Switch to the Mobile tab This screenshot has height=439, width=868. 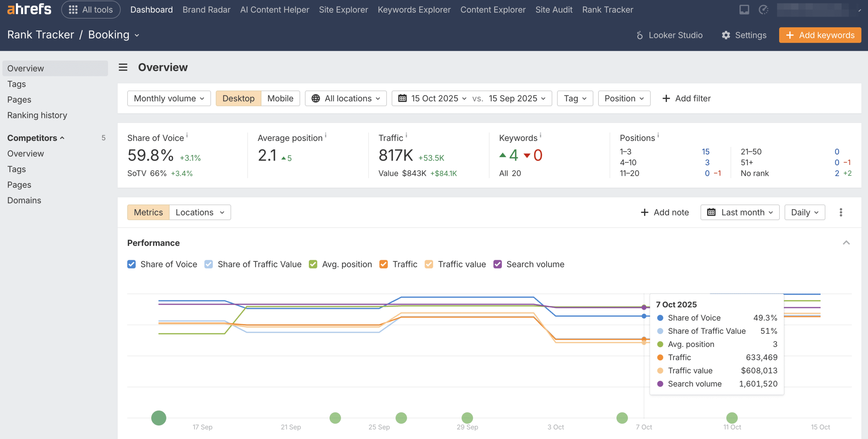(x=280, y=99)
